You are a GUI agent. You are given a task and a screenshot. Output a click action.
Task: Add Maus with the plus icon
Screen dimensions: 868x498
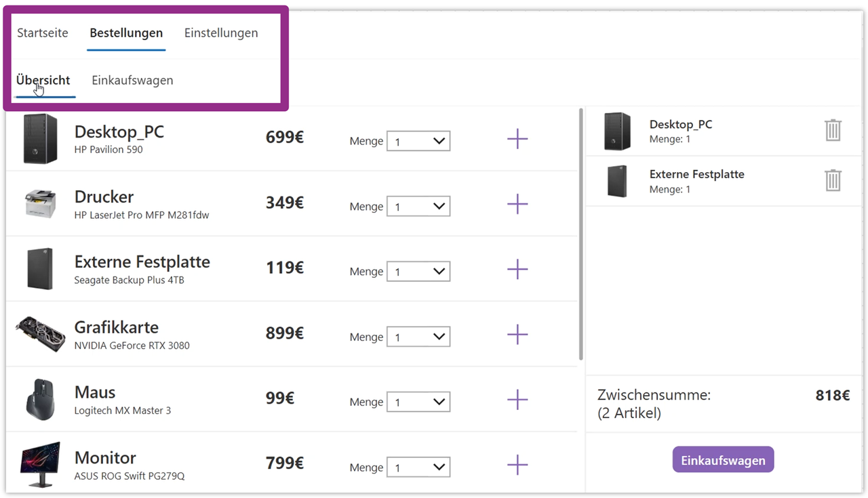tap(517, 400)
